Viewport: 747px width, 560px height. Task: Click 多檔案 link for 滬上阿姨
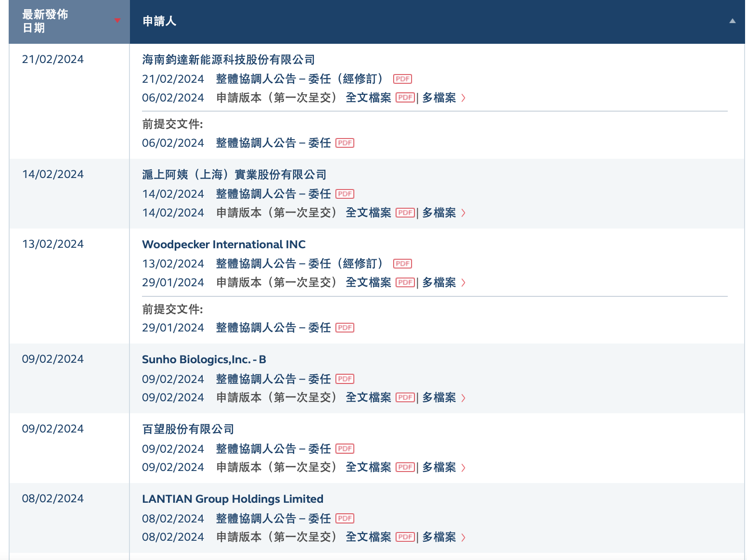tap(439, 213)
